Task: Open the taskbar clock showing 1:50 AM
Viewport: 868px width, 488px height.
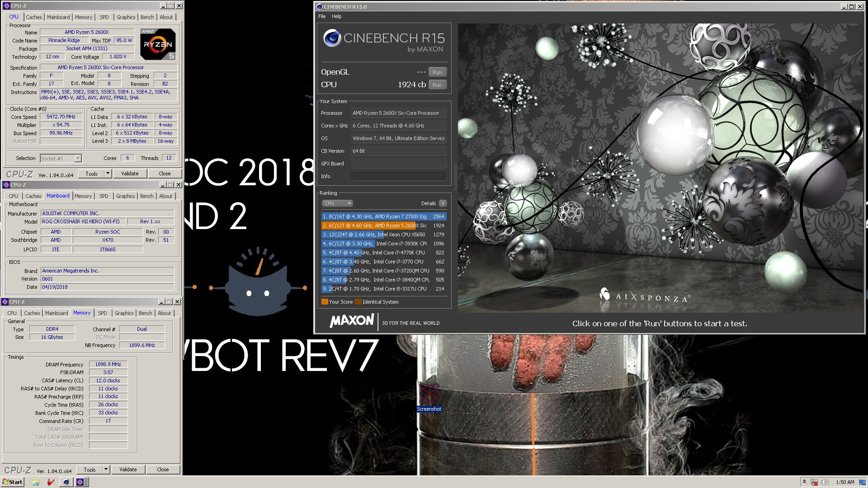Action: 845,482
